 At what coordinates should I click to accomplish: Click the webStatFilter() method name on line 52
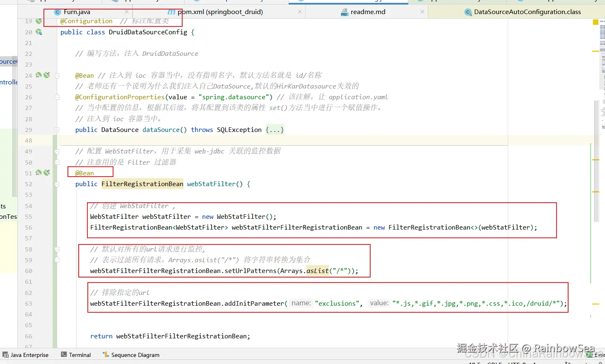211,184
